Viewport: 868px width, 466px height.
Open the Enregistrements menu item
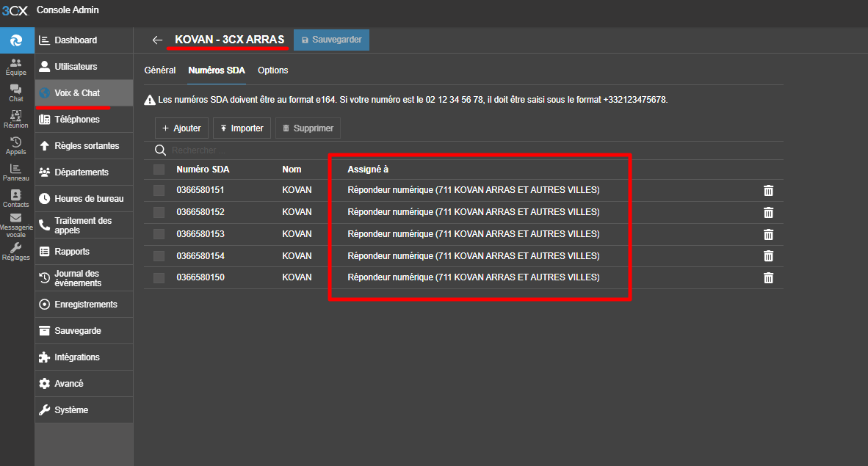(x=84, y=305)
